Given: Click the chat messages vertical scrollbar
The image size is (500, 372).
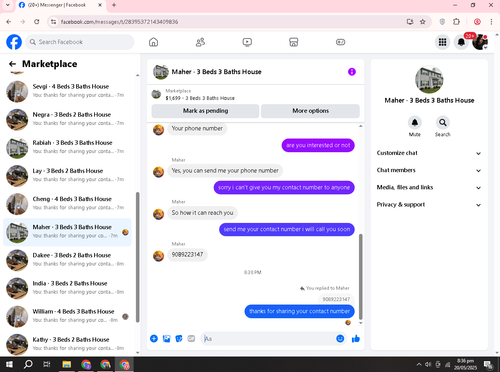Looking at the screenshot, I should click(361, 277).
